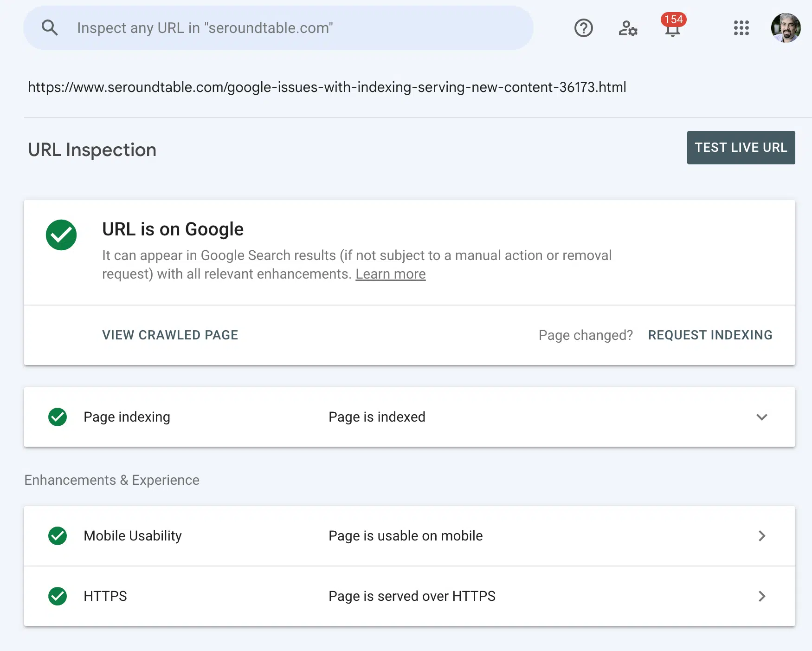Click the search magnifier icon
812x651 pixels.
click(50, 28)
